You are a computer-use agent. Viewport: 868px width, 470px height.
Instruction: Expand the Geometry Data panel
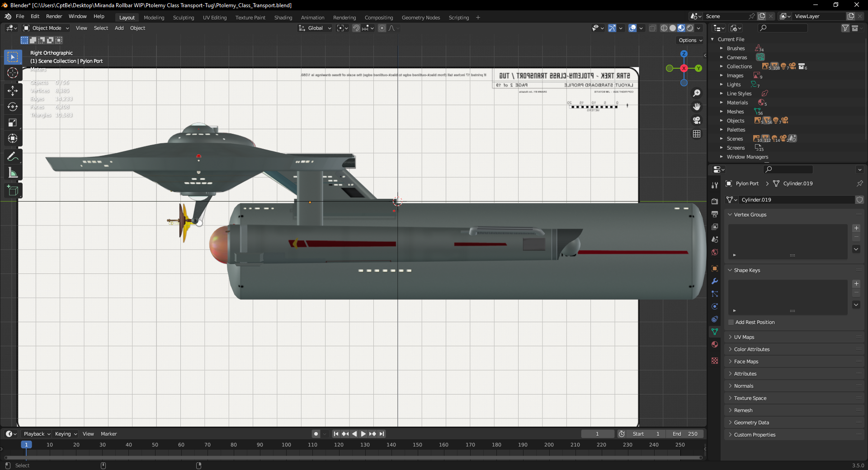pyautogui.click(x=730, y=423)
